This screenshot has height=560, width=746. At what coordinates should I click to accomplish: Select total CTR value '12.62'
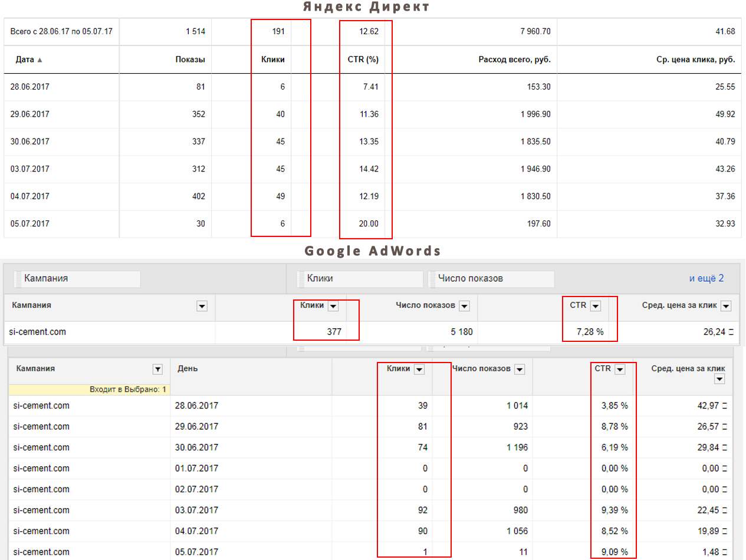[370, 32]
